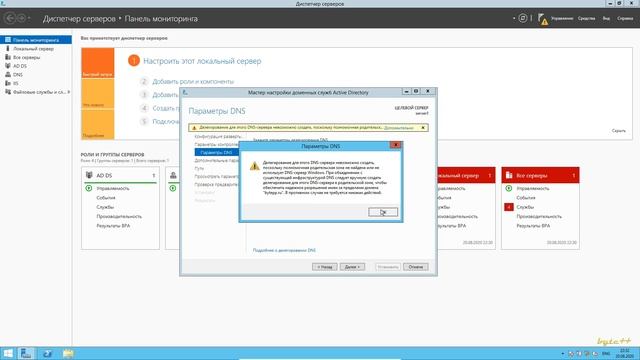Open the Справка menu
The height and width of the screenshot is (360, 640).
click(x=625, y=18)
